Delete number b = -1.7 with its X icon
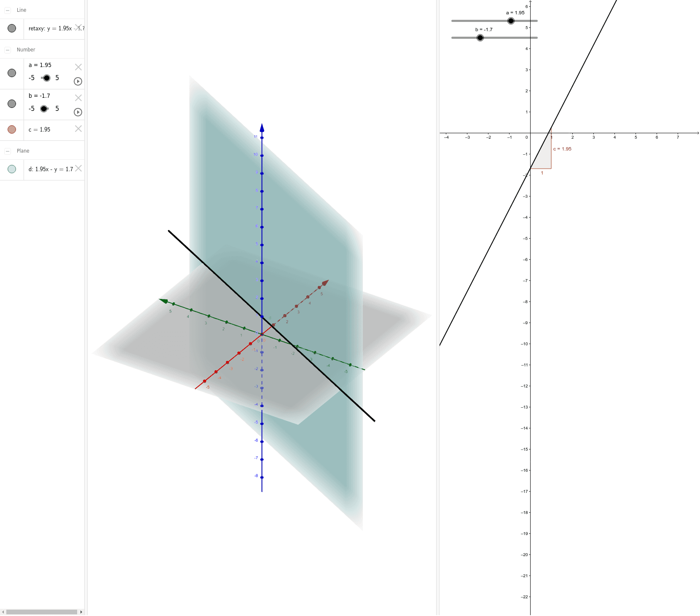Screen dimensions: 700x616 pyautogui.click(x=78, y=97)
